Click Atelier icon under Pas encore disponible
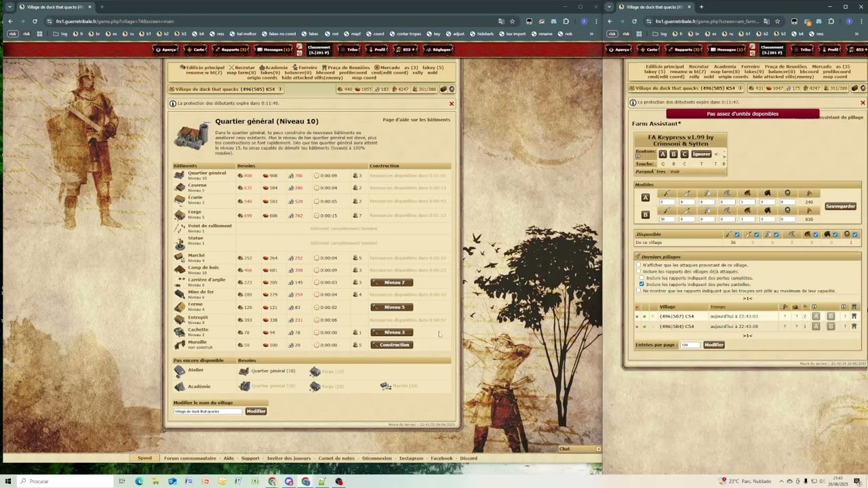Viewport: 868px width, 488px height. click(x=179, y=371)
